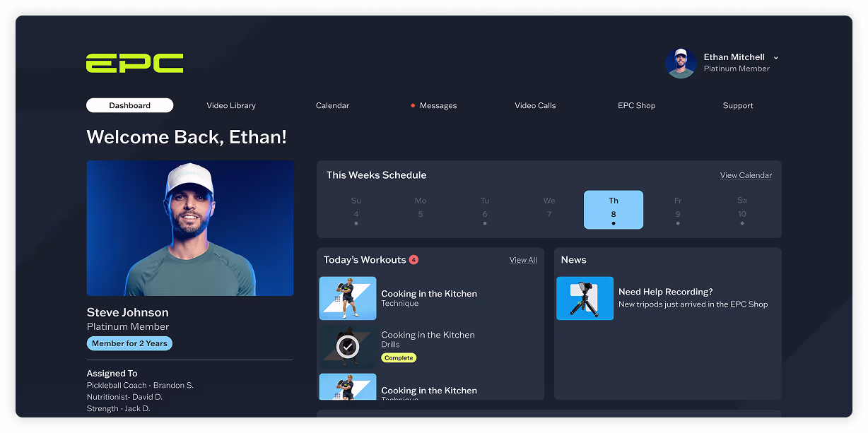Click the EPC logo
Image resolution: width=868 pixels, height=433 pixels.
coord(134,63)
